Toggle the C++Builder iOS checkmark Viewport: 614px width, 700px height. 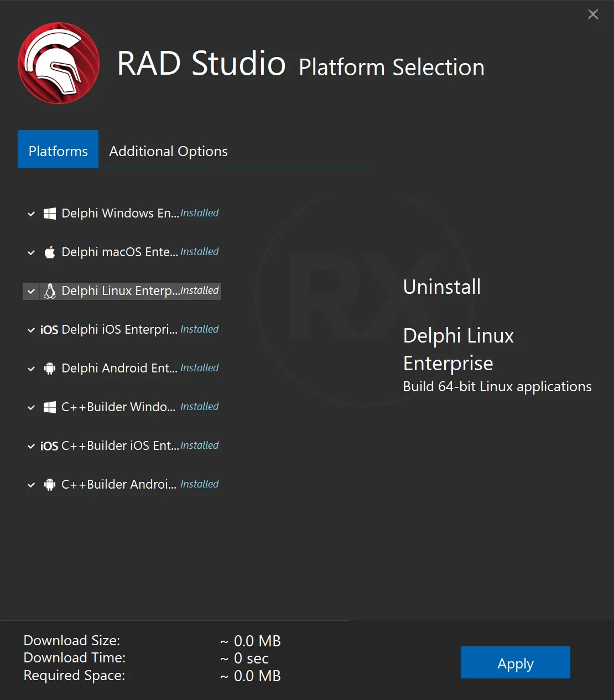pyautogui.click(x=32, y=446)
